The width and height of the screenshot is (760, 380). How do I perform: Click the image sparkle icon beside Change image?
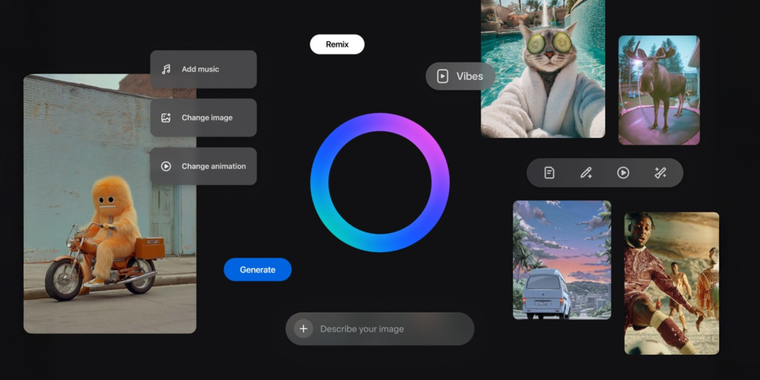(166, 118)
